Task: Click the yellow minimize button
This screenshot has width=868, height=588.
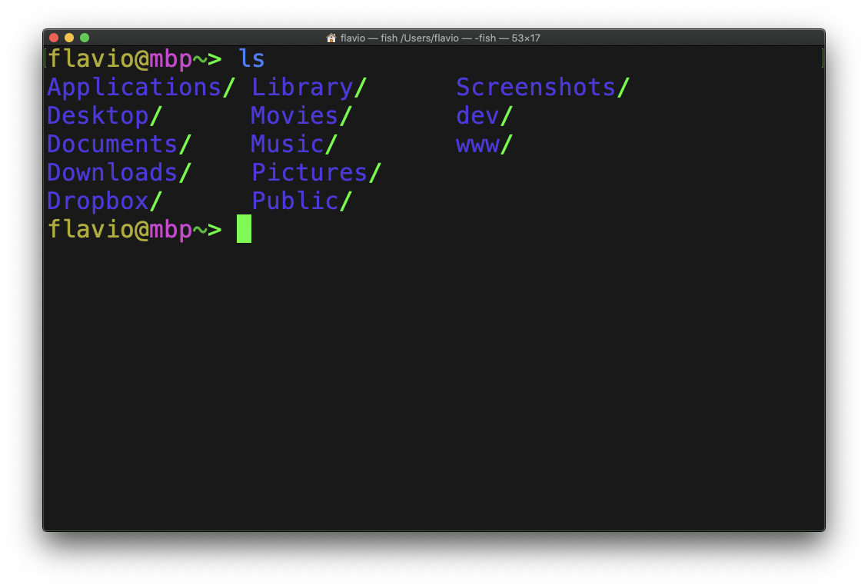Action: coord(68,37)
